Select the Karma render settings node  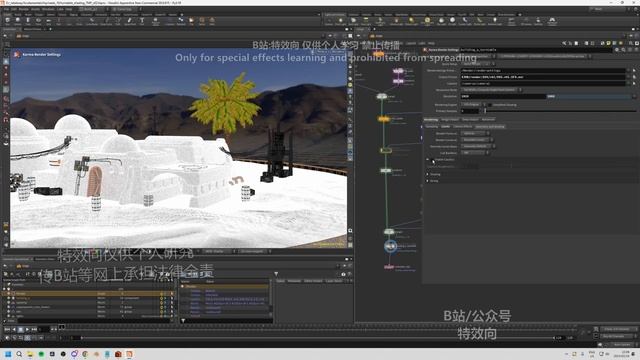coord(390,246)
